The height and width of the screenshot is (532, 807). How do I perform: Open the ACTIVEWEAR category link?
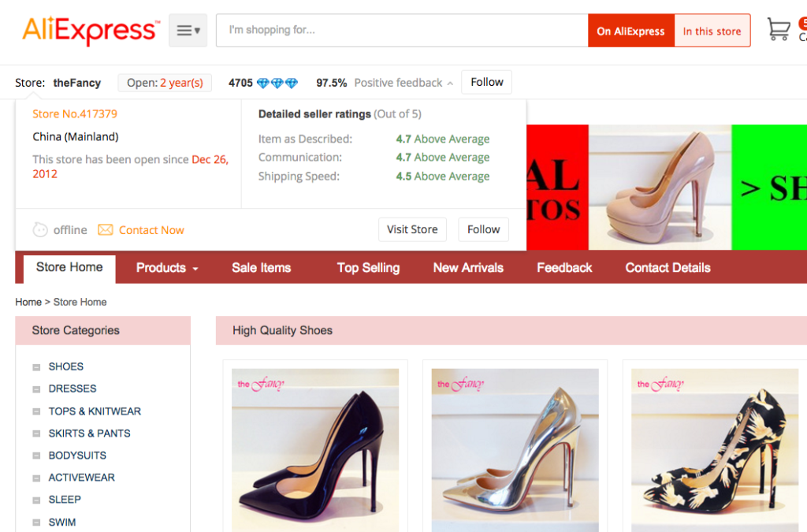82,478
